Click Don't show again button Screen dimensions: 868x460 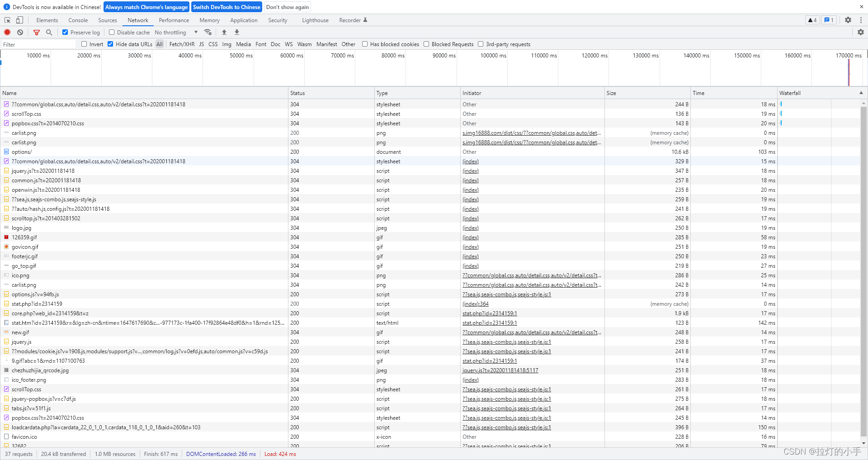tap(288, 7)
